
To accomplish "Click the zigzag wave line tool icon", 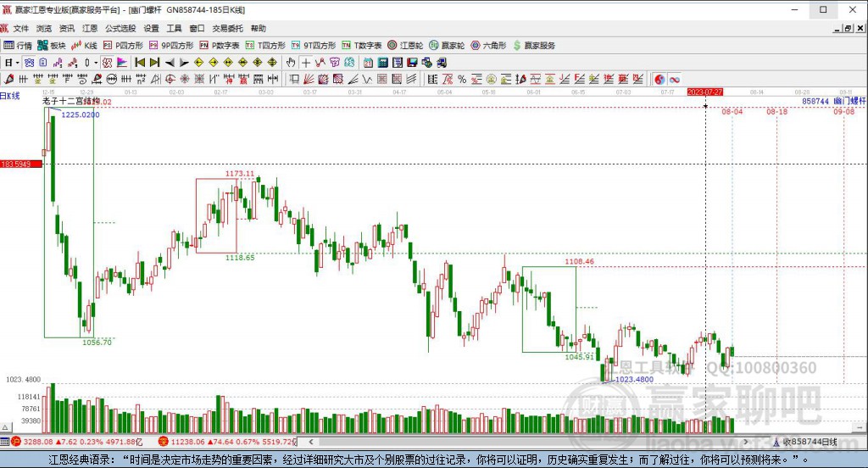I will pyautogui.click(x=367, y=79).
